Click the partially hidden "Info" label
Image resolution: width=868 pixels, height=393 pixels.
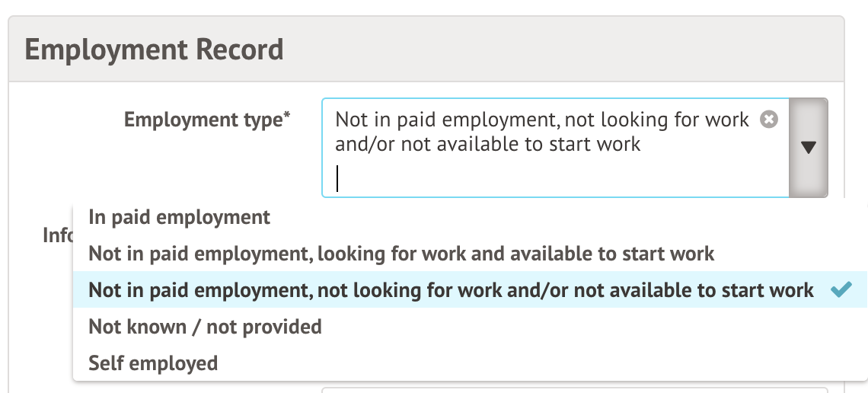click(57, 235)
